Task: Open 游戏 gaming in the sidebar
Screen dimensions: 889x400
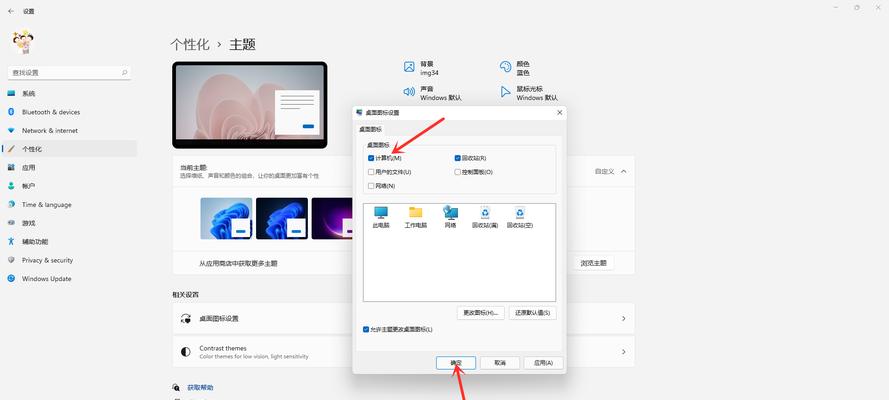Action: 69,223
